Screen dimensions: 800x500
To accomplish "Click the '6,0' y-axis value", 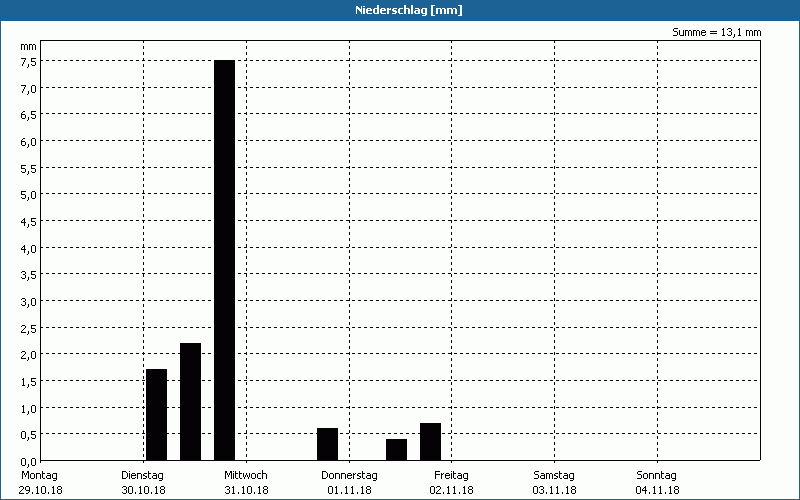I will point(29,142).
